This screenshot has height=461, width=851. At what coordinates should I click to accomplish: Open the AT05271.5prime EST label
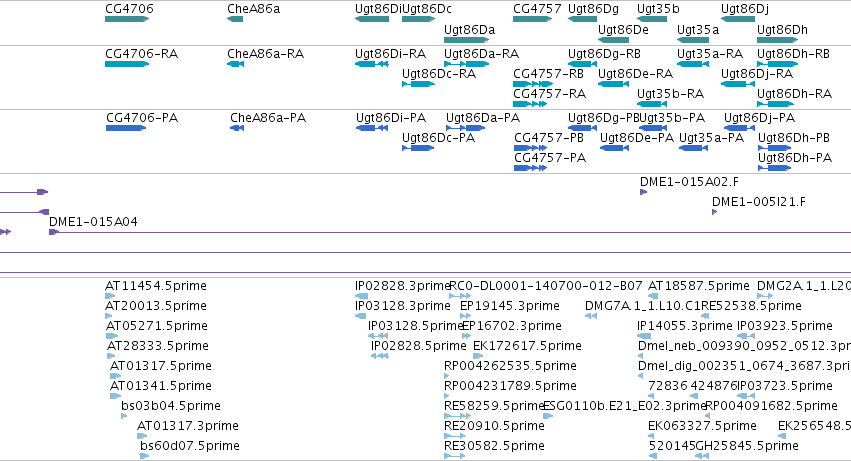pyautogui.click(x=157, y=326)
